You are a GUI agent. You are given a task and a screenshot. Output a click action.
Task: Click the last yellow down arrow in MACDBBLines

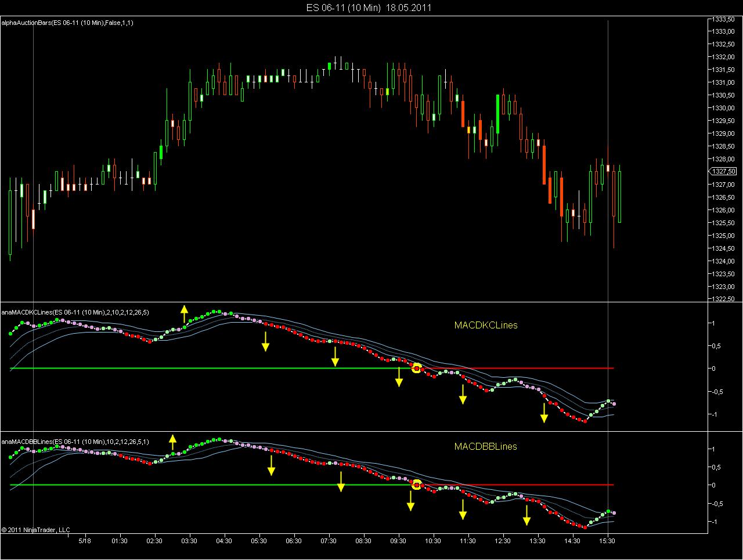pyautogui.click(x=526, y=515)
